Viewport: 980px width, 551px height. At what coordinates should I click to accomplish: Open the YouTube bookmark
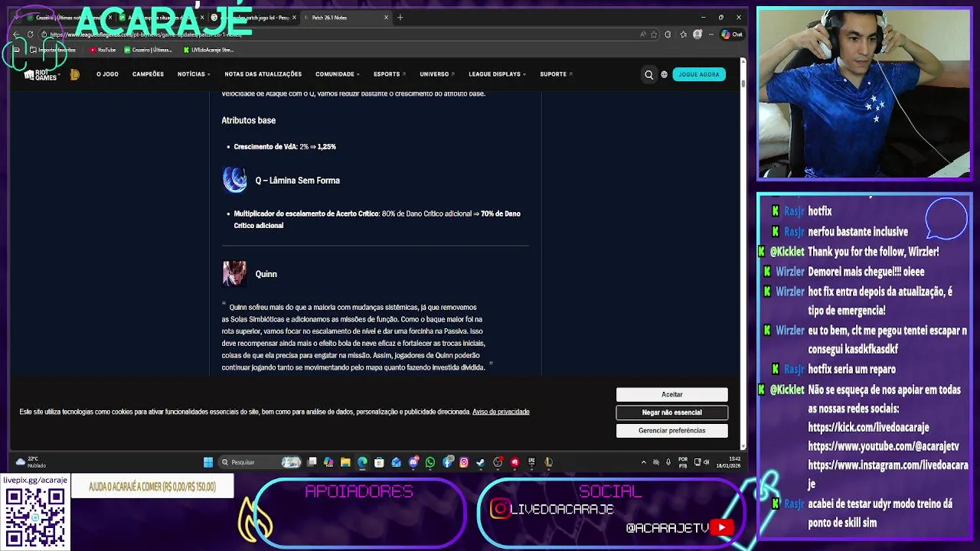point(103,50)
